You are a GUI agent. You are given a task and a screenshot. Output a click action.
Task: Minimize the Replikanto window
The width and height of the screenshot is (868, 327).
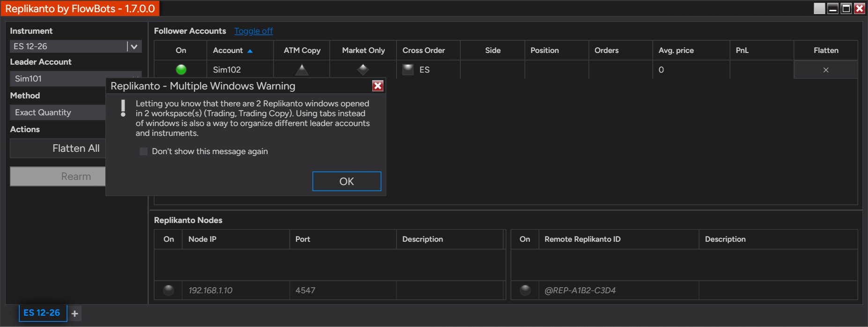click(x=833, y=8)
